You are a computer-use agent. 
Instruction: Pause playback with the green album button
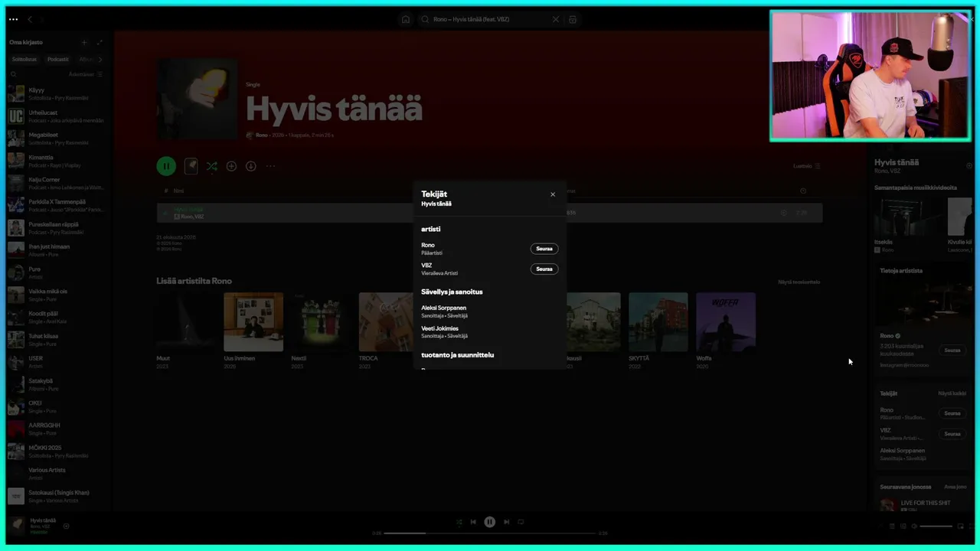click(x=166, y=166)
